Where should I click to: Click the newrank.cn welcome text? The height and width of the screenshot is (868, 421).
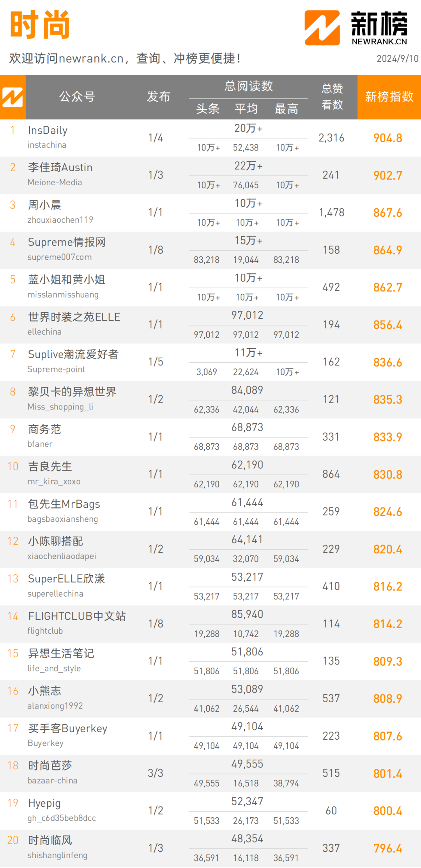125,58
